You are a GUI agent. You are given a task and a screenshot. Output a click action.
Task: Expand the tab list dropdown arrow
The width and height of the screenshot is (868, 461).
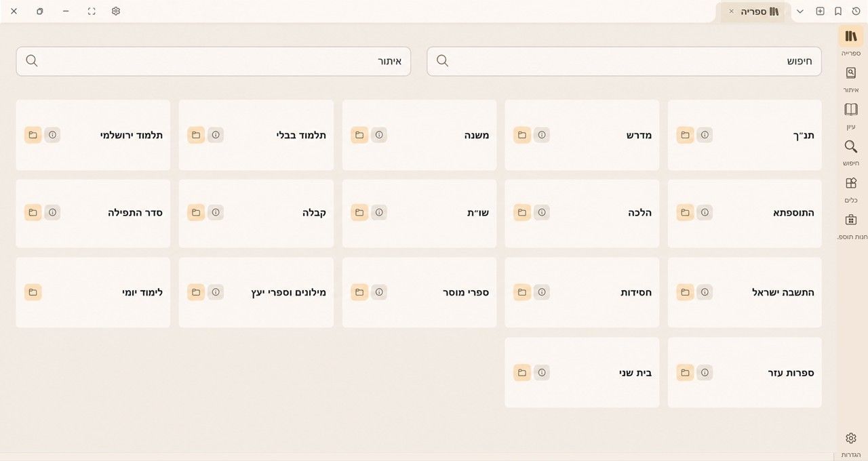[x=800, y=12]
